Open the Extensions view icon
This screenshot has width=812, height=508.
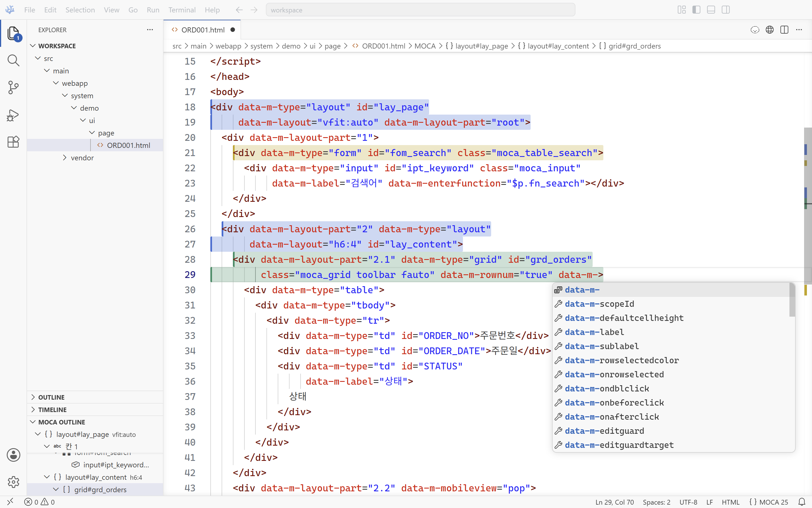pos(14,142)
